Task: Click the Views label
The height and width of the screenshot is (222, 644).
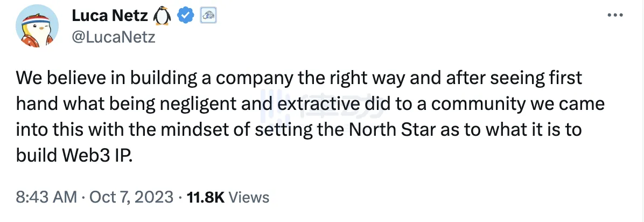Action: pyautogui.click(x=249, y=197)
